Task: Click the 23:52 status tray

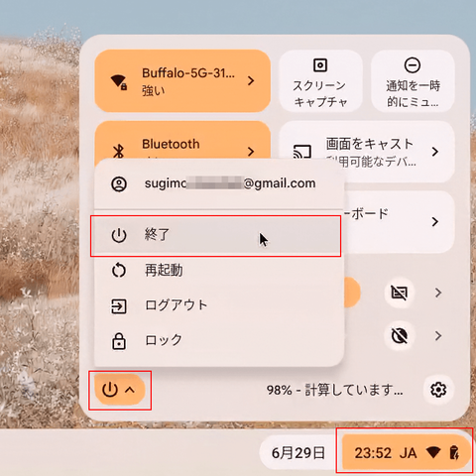Action: click(407, 452)
